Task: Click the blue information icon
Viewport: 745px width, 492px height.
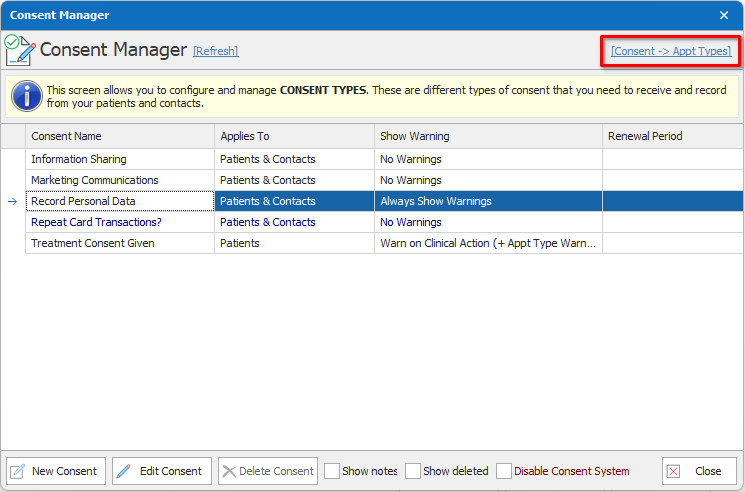Action: 26,96
